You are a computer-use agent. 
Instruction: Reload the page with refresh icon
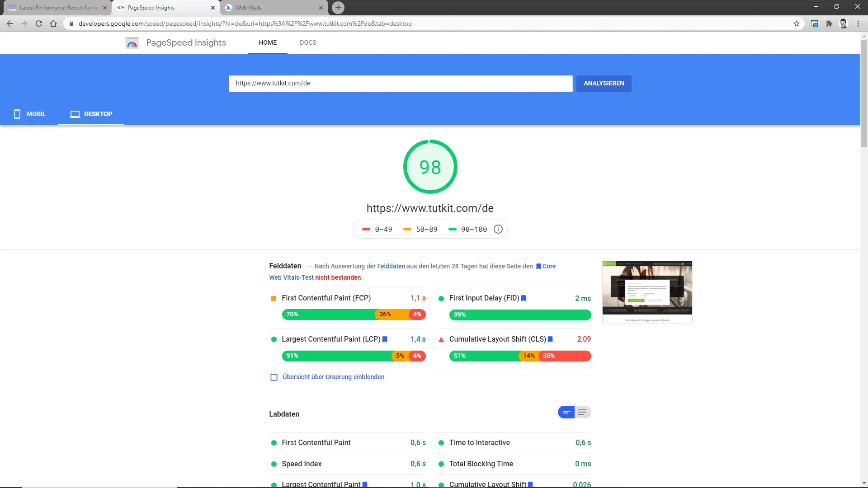tap(39, 23)
